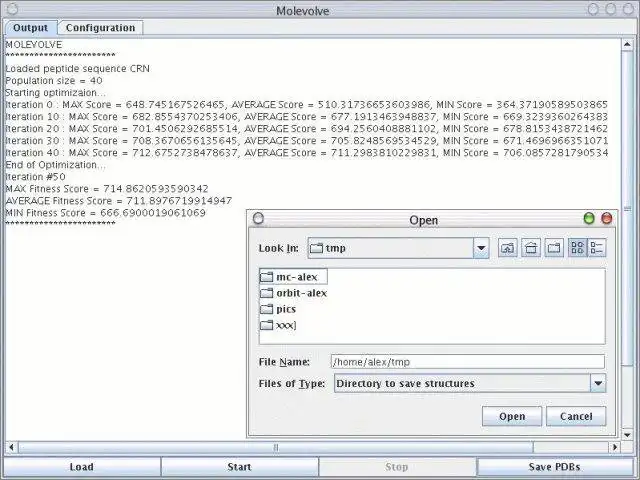Switch to the Configuration tab
Image resolution: width=640 pixels, height=480 pixels.
tap(100, 28)
